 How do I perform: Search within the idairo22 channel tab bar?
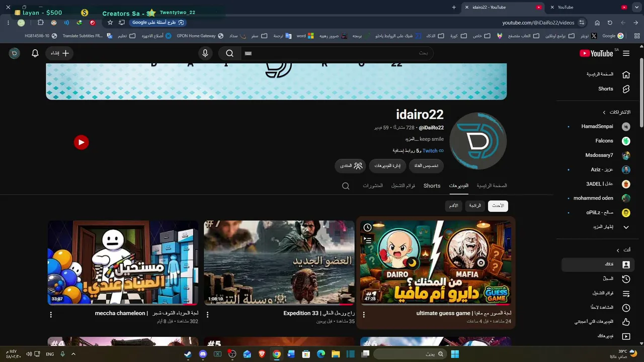346,186
